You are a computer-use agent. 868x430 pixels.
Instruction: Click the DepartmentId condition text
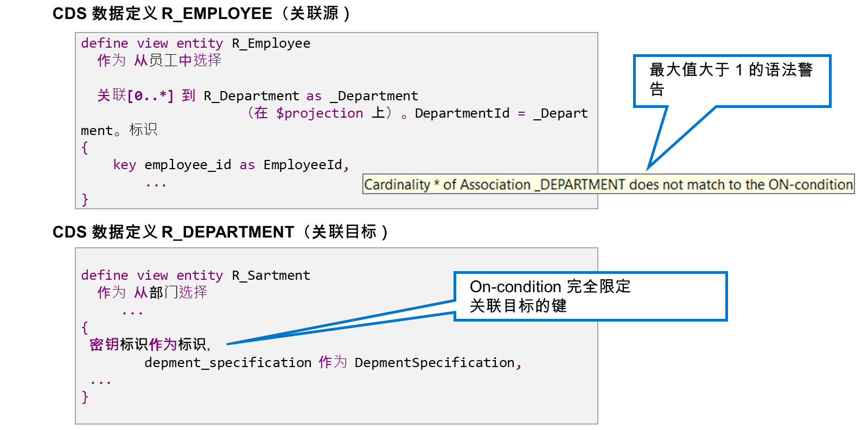click(x=462, y=113)
